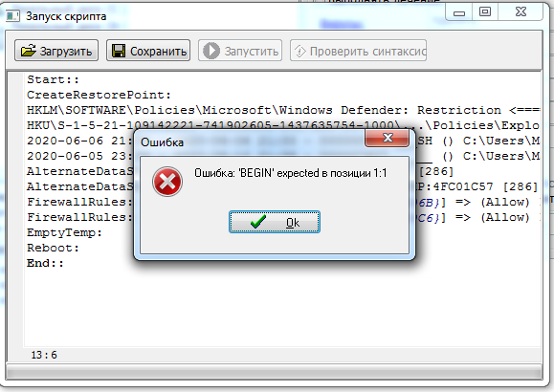Click the floppy disk icon on Сохранить
The height and width of the screenshot is (392, 554).
[x=119, y=51]
